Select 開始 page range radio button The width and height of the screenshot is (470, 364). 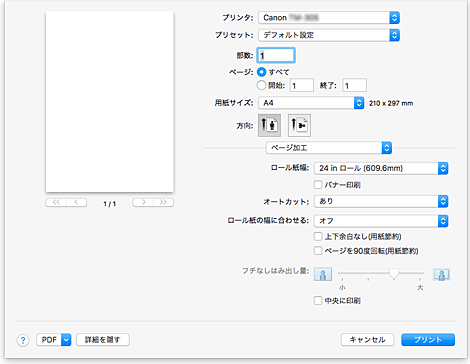(262, 85)
